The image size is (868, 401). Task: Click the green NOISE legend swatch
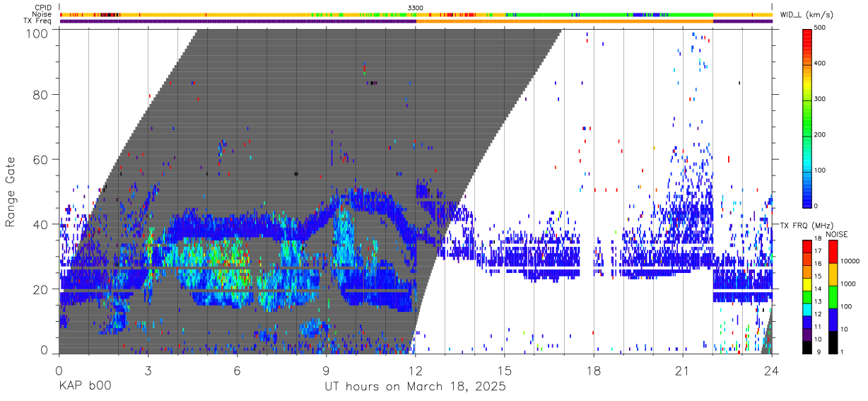tap(833, 296)
